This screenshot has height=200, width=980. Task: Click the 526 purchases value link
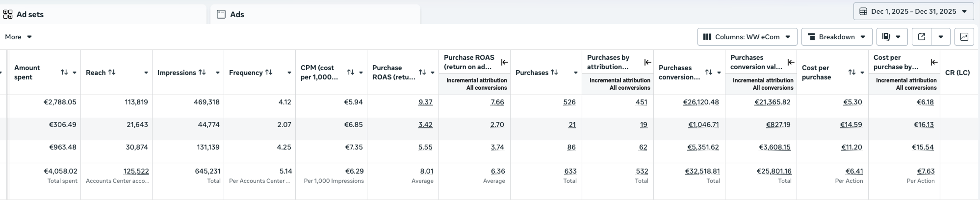point(569,102)
